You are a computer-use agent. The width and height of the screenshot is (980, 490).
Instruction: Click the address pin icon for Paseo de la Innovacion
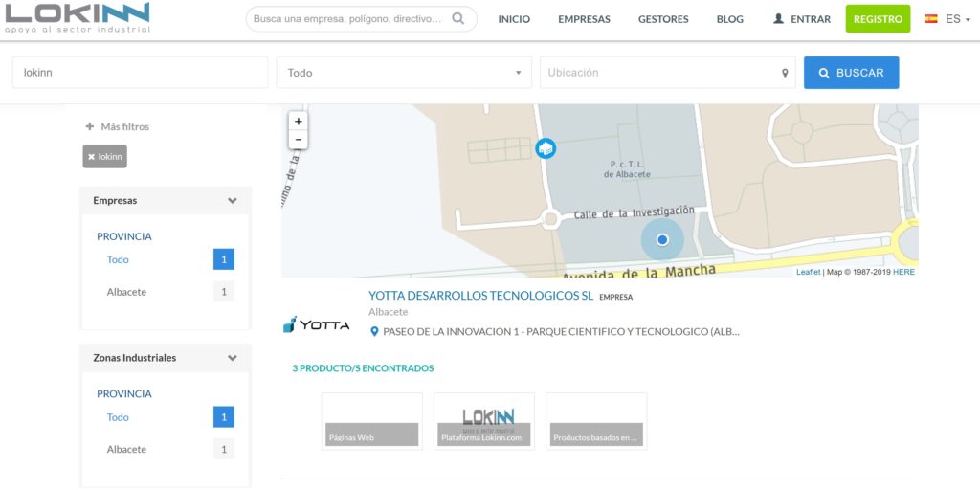click(x=374, y=331)
